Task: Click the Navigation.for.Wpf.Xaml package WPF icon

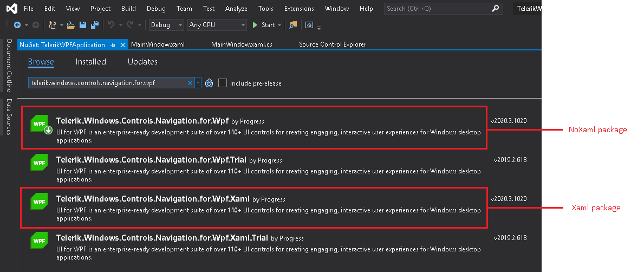Action: pyautogui.click(x=39, y=202)
